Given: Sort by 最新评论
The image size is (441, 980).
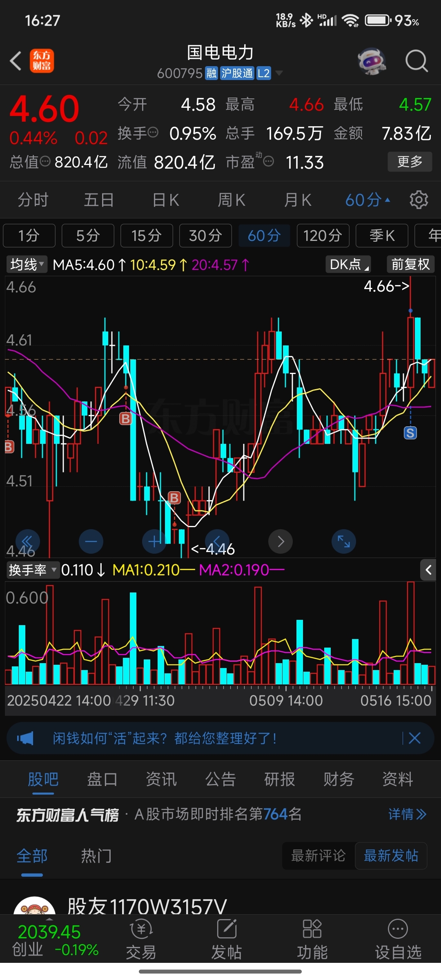Looking at the screenshot, I should point(318,855).
